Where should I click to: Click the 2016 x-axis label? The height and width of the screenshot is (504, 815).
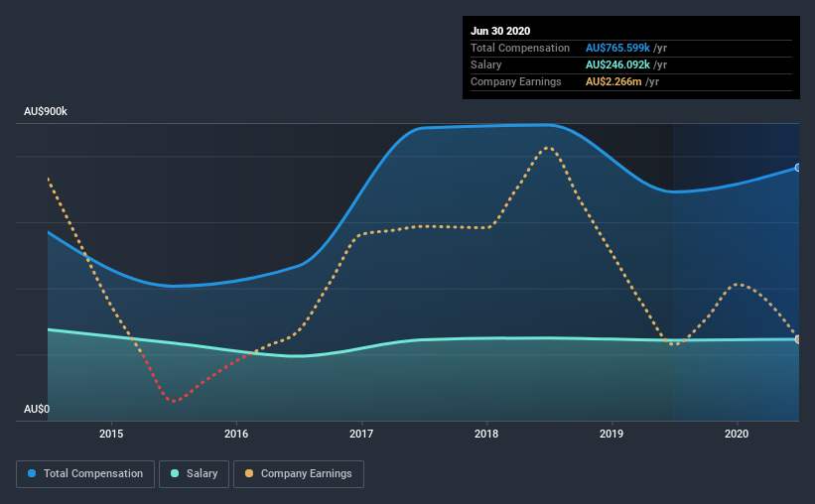click(236, 434)
